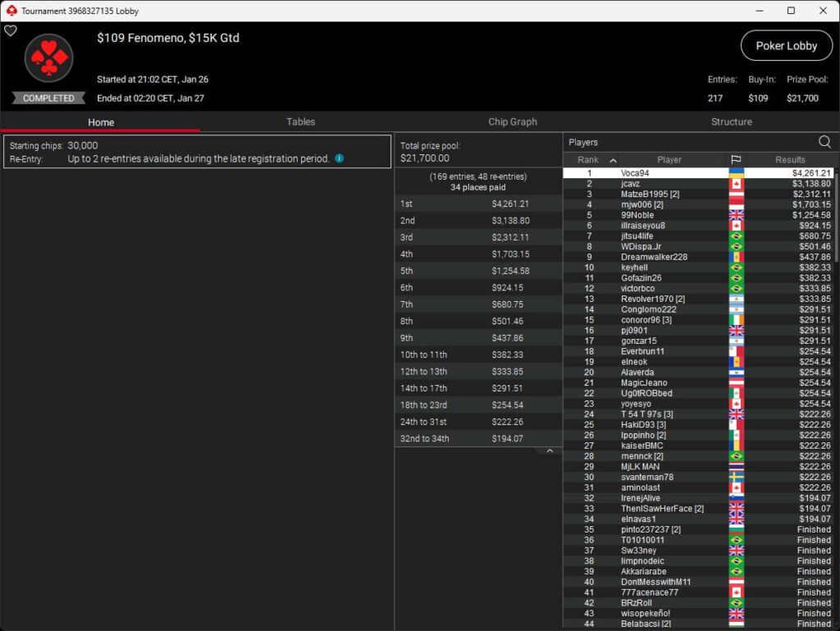Click the Poker Lobby button
Image resolution: width=840 pixels, height=631 pixels.
786,46
